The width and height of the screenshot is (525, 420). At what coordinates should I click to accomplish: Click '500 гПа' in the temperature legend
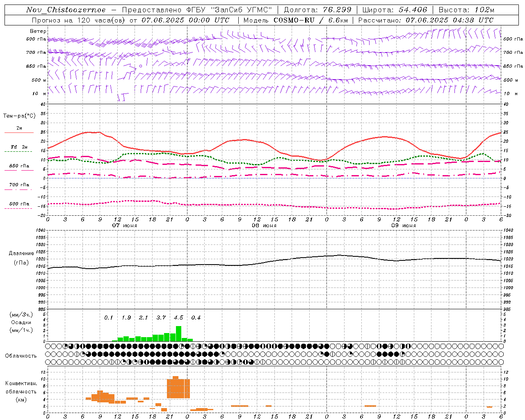pos(19,204)
